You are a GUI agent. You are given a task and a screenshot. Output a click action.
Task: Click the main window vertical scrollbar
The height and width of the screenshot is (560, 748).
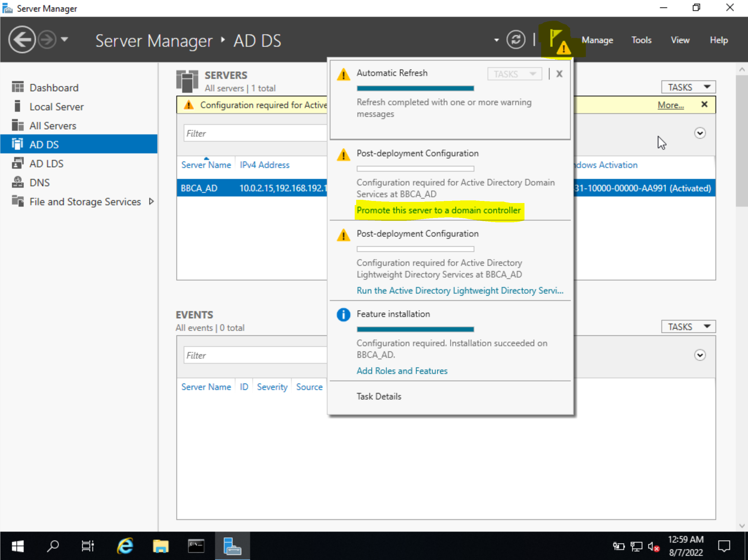742,140
